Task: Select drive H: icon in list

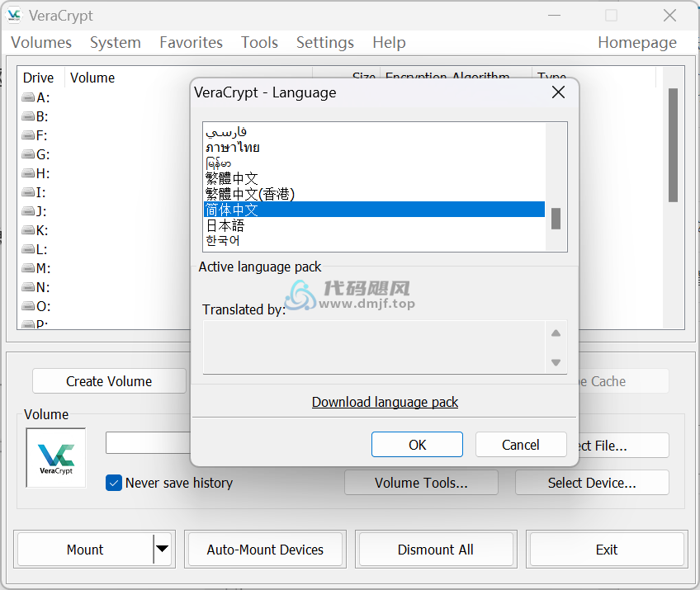Action: [29, 173]
